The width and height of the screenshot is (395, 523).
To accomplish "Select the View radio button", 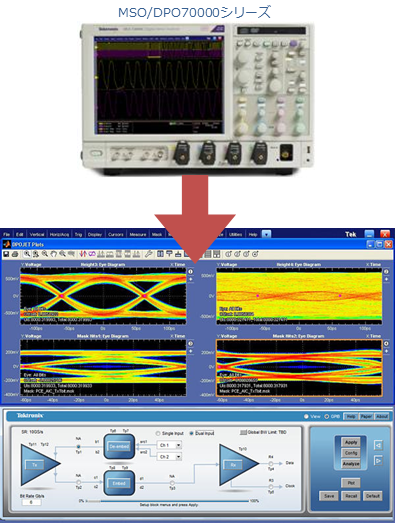I will [306, 416].
